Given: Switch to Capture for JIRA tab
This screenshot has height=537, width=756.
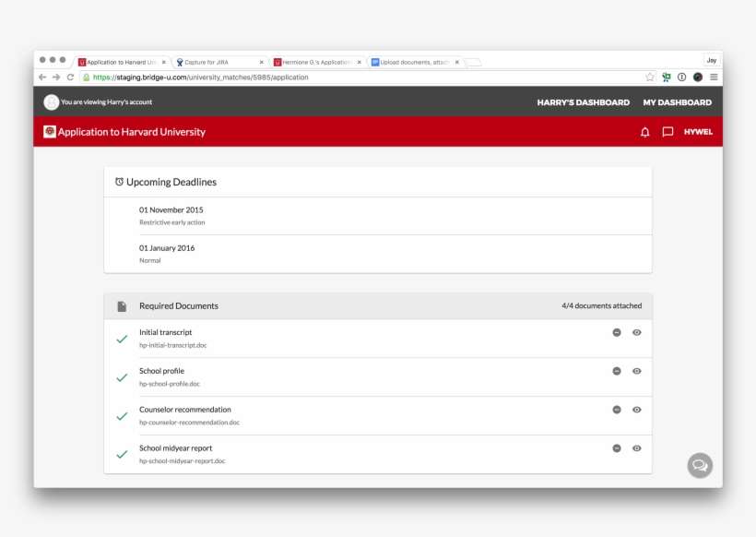Looking at the screenshot, I should (x=219, y=62).
